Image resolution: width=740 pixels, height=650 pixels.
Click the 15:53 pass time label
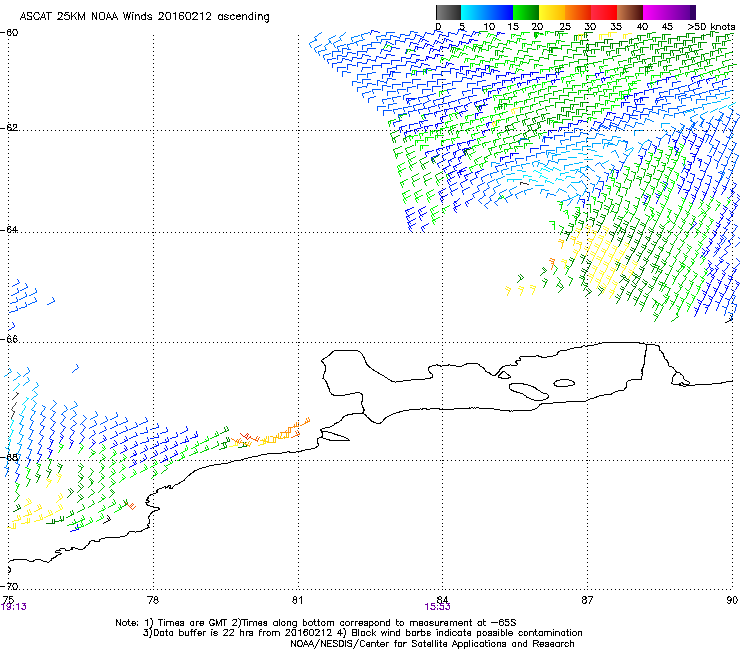tap(437, 607)
